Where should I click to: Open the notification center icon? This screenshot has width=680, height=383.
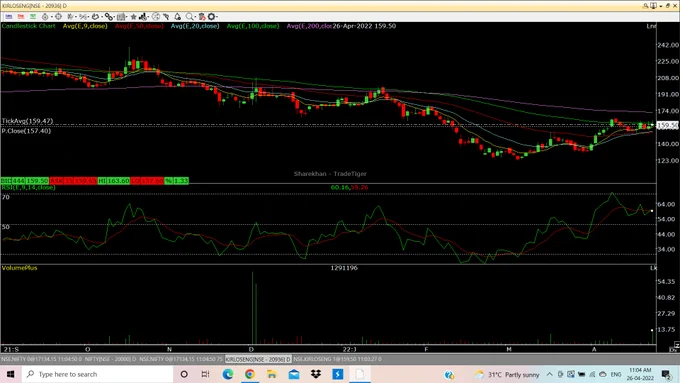[x=667, y=374]
